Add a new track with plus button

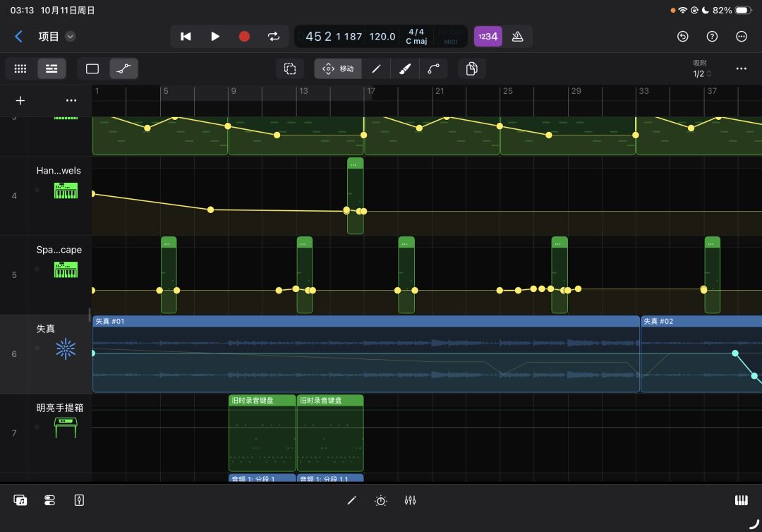click(20, 101)
